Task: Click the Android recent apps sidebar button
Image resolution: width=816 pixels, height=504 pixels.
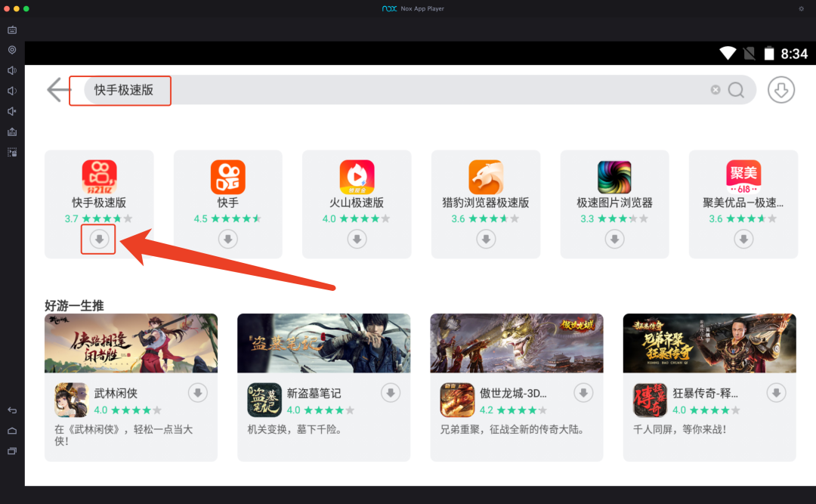Action: 12,451
